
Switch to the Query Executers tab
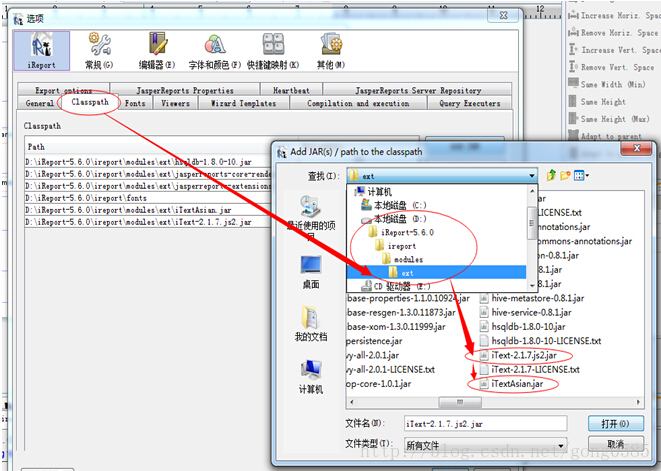click(x=470, y=103)
